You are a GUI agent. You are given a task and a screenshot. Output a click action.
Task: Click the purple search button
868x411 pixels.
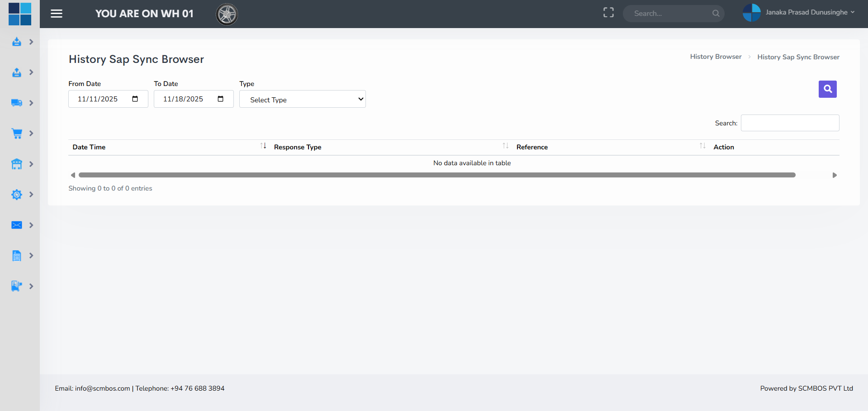coord(827,89)
